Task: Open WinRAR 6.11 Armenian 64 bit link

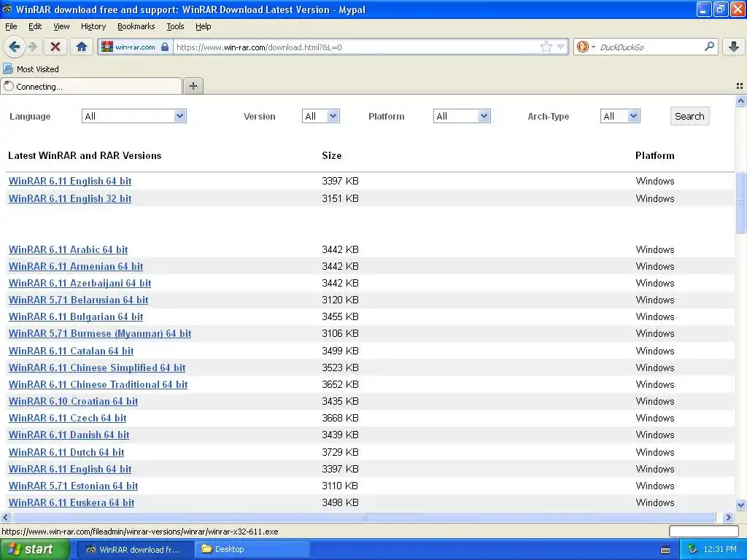Action: (76, 266)
